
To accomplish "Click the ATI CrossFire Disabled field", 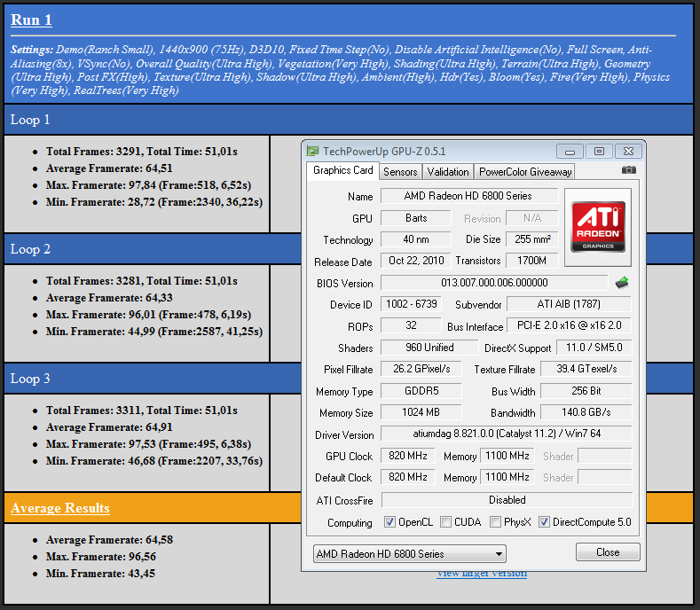I will (x=507, y=500).
